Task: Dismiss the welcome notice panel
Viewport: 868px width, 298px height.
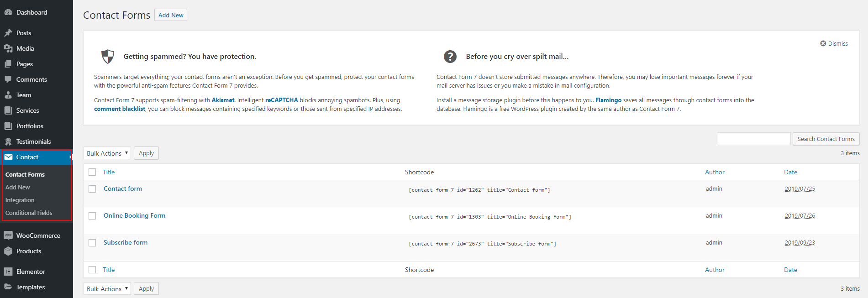Action: [834, 43]
